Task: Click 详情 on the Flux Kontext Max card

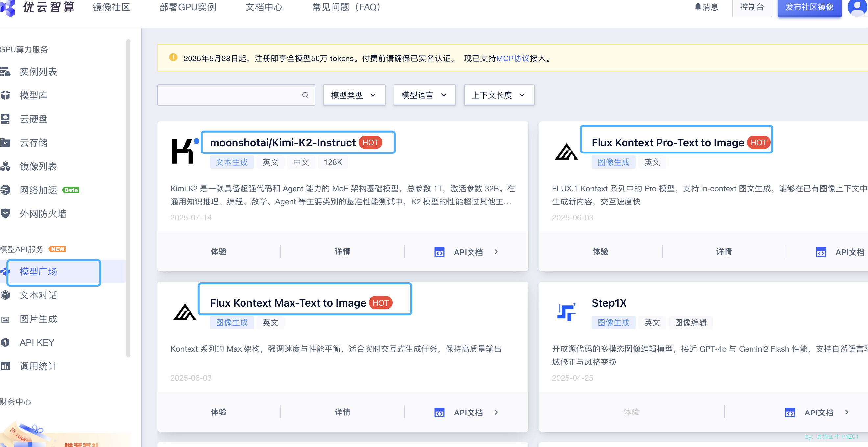Action: coord(342,412)
